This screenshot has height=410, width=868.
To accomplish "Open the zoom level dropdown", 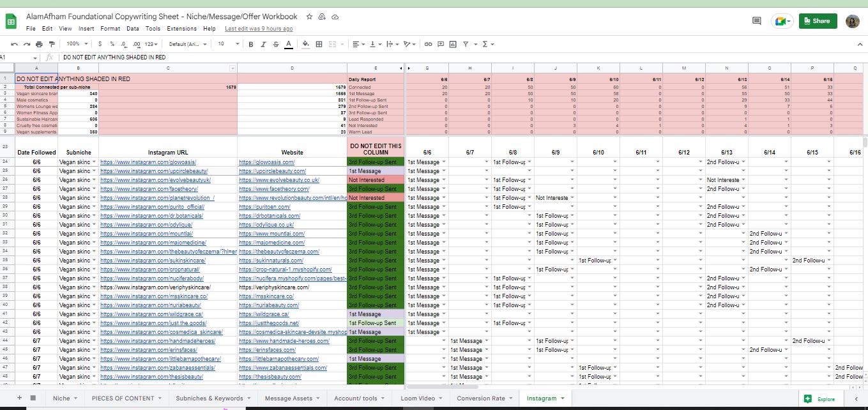I will tap(76, 44).
